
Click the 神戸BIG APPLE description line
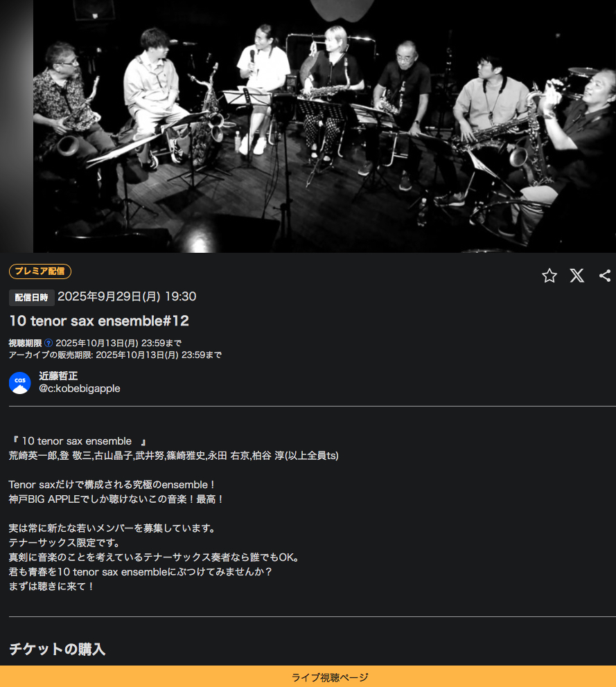[116, 499]
